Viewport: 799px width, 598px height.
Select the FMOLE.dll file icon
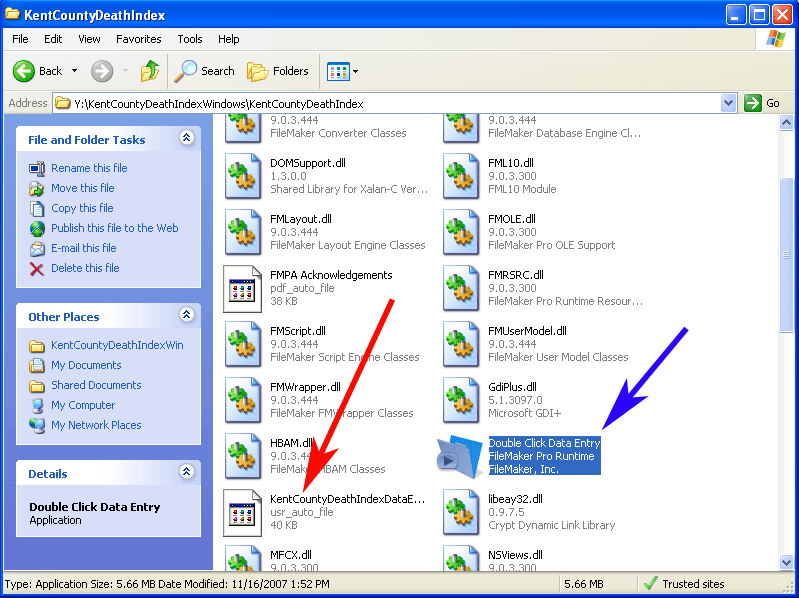point(461,232)
